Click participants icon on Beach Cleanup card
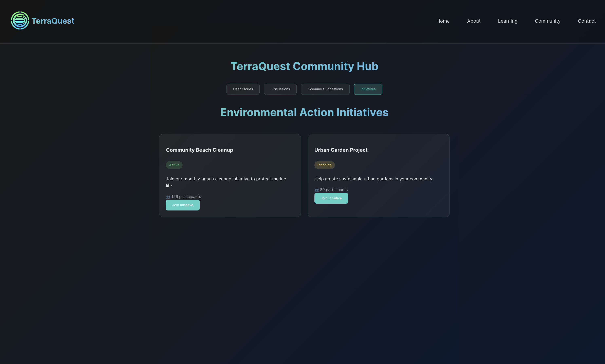Image resolution: width=605 pixels, height=364 pixels. click(168, 197)
